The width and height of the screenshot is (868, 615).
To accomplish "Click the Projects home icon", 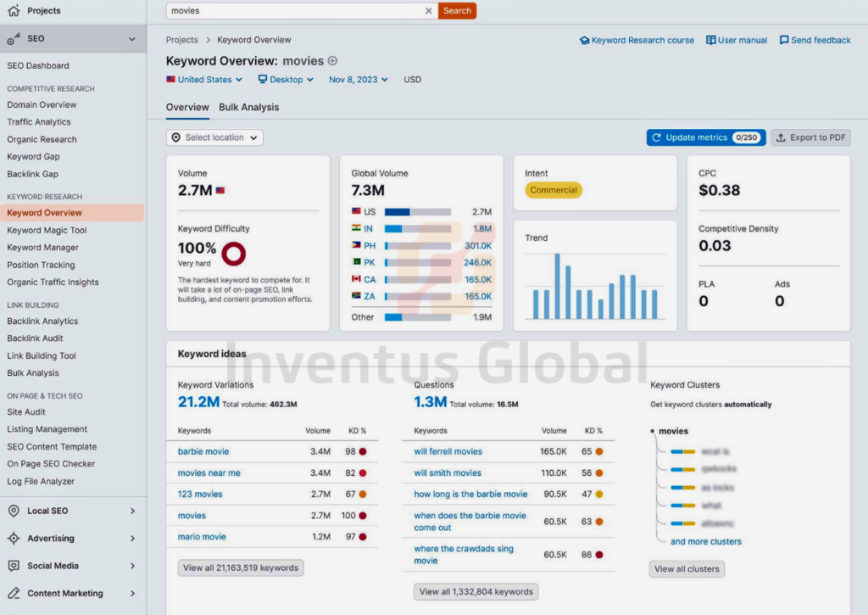I will pyautogui.click(x=14, y=10).
